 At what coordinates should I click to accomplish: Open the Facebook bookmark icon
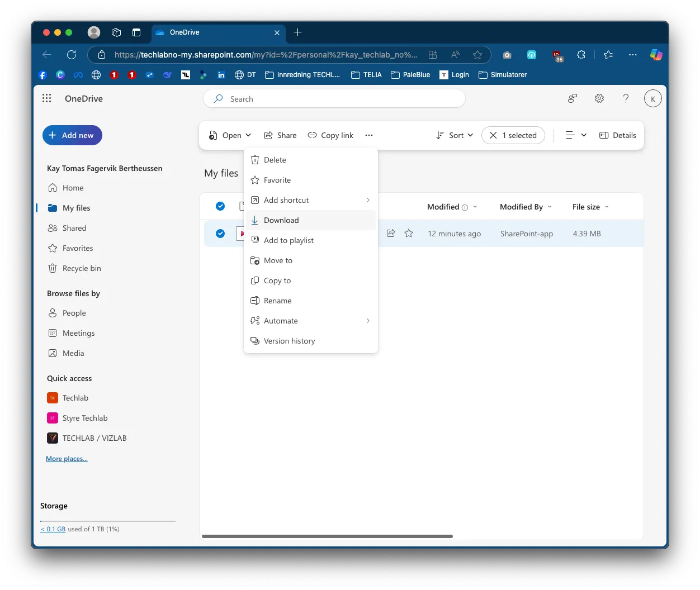pyautogui.click(x=42, y=75)
